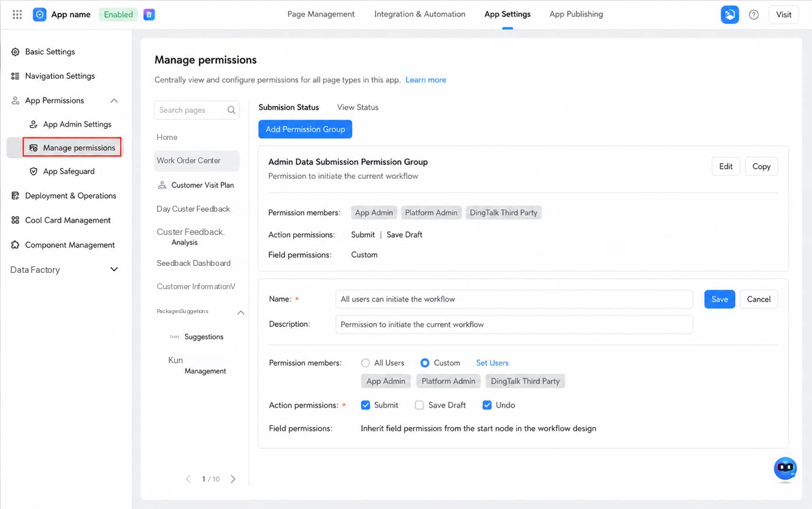This screenshot has height=509, width=812.
Task: Collapse the PackagesSuggetions group
Action: click(x=241, y=313)
